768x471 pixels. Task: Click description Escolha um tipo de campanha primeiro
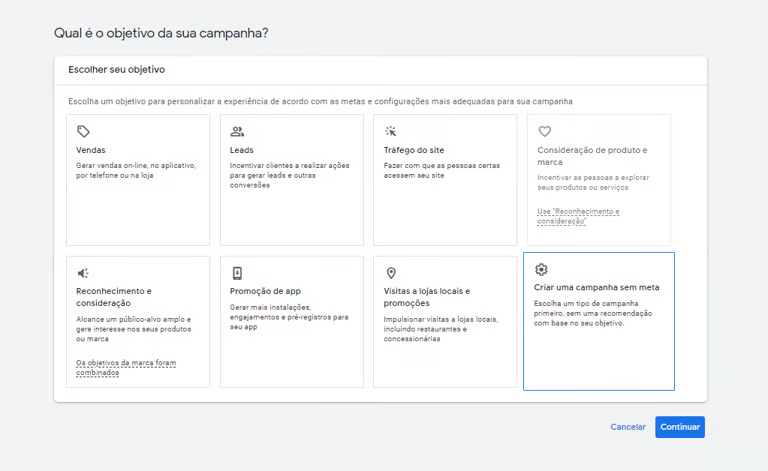tap(593, 313)
